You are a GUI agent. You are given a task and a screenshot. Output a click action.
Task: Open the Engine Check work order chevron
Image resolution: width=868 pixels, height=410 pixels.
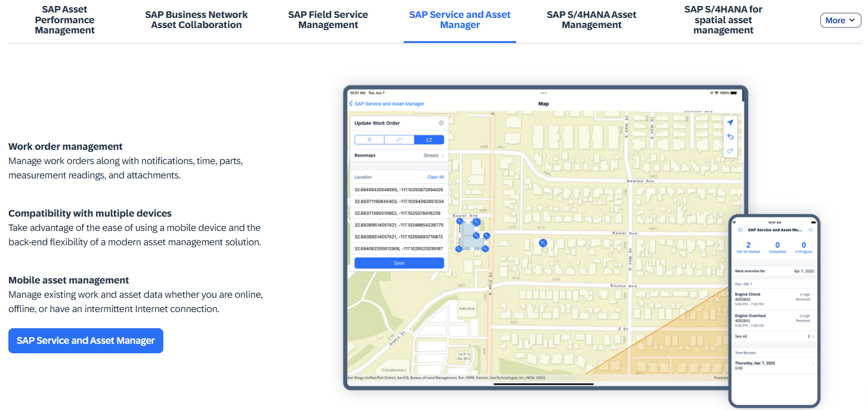(813, 294)
